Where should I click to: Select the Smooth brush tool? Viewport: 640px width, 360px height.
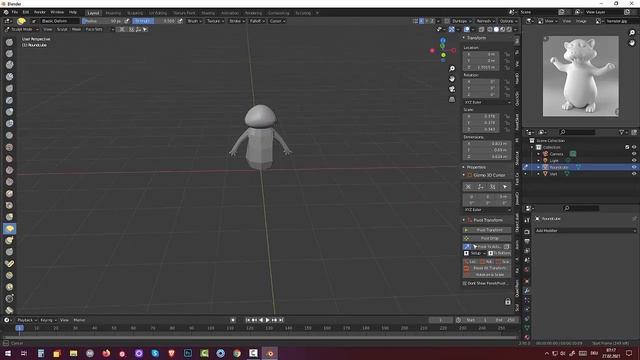(x=9, y=147)
